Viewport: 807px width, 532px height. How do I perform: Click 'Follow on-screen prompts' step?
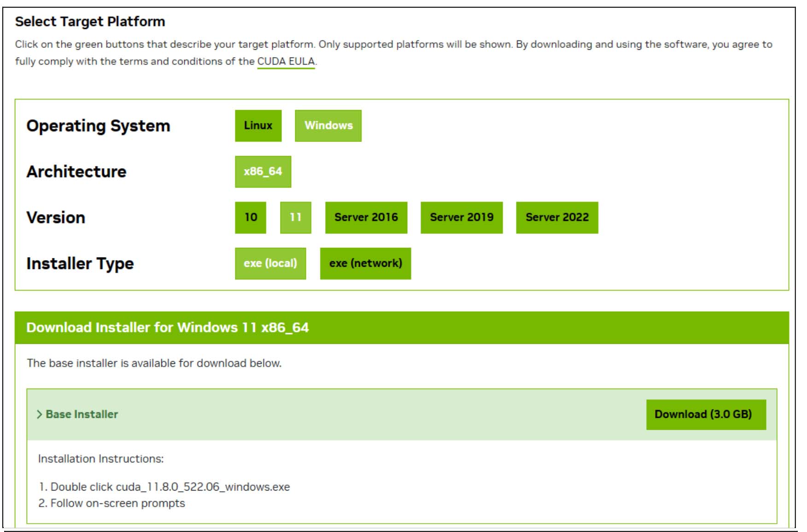(112, 503)
